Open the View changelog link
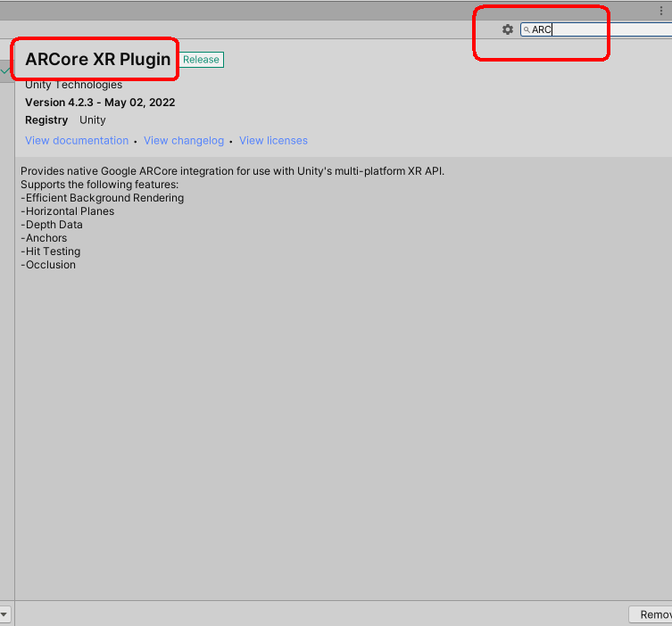Screen dimensions: 672x626 [184, 140]
